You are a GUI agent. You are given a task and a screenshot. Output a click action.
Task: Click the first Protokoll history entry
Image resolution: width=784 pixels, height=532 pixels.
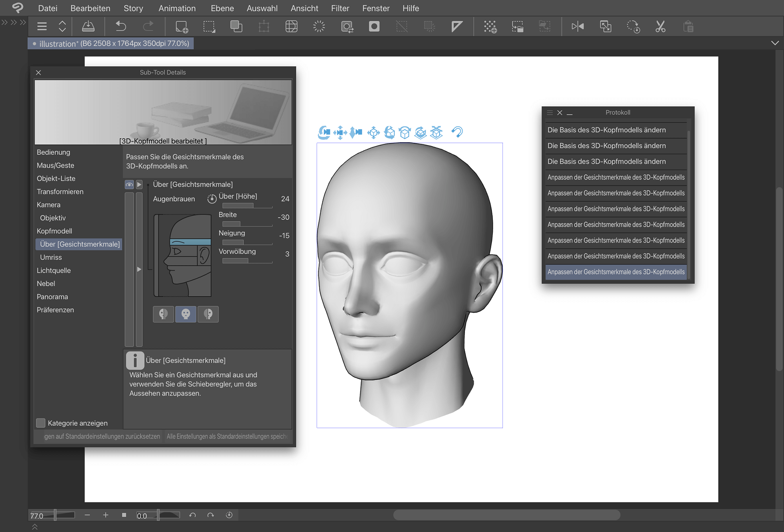615,130
